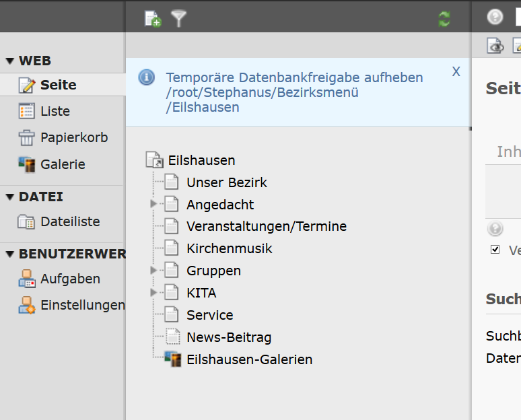The width and height of the screenshot is (521, 420).
Task: Expand the Angedacht page subtree
Action: [153, 203]
